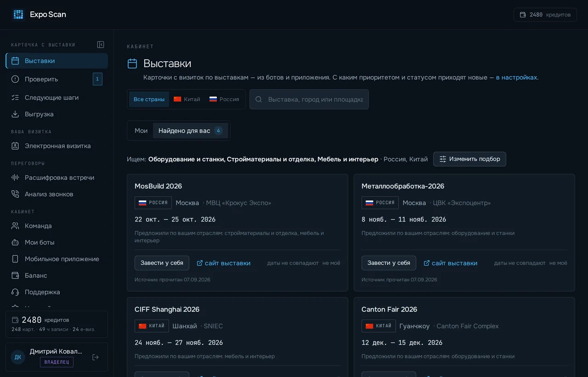Click the calendar icon for Выставки in sidebar
Screen dimensions: 588x377
click(15, 61)
